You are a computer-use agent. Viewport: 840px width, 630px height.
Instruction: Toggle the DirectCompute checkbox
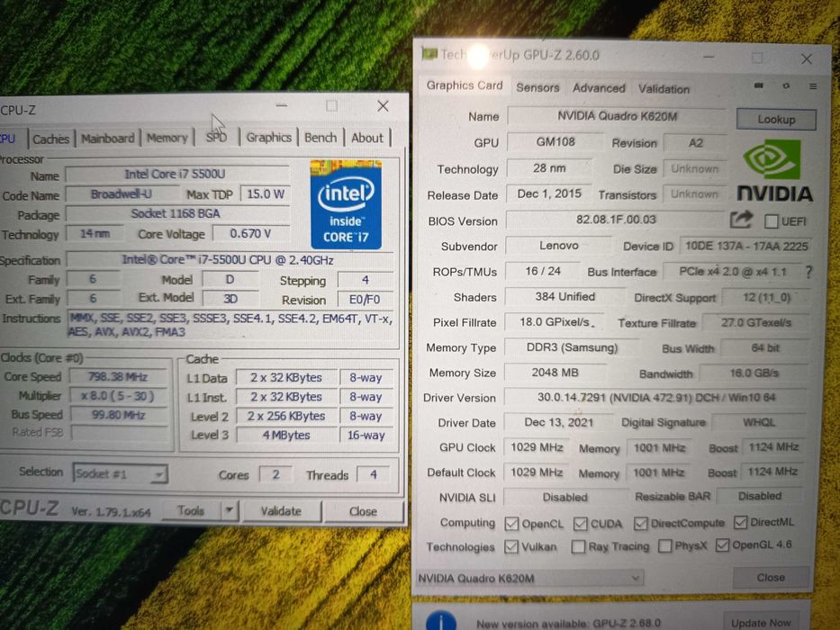click(x=640, y=523)
